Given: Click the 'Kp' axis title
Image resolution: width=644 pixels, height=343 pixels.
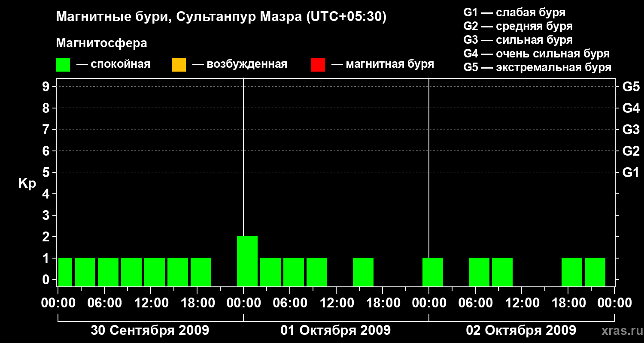Looking at the screenshot, I should 27,184.
